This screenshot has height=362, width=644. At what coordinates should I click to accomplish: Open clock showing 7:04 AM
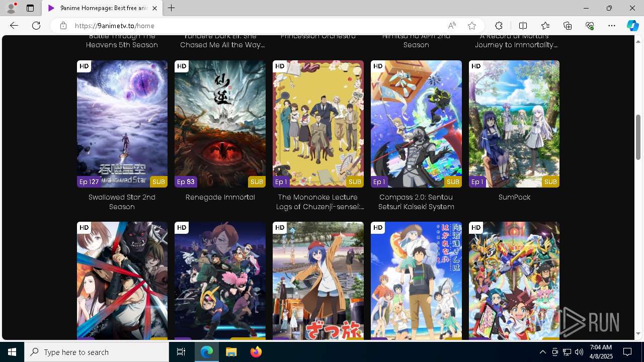(601, 352)
